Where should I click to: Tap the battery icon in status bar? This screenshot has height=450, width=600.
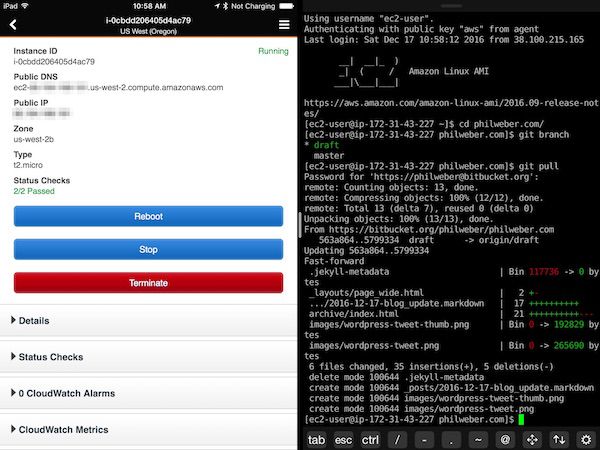286,6
